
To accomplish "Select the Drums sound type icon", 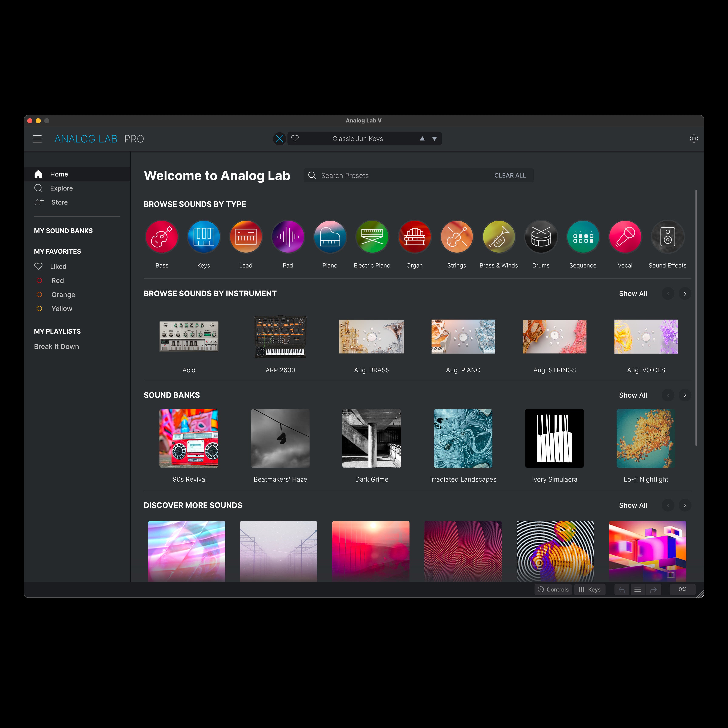I will click(541, 237).
